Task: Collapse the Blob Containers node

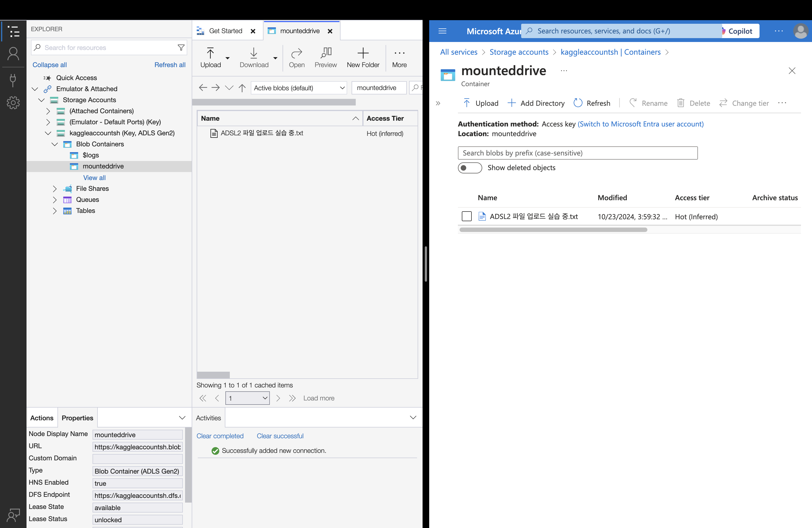Action: 55,144
